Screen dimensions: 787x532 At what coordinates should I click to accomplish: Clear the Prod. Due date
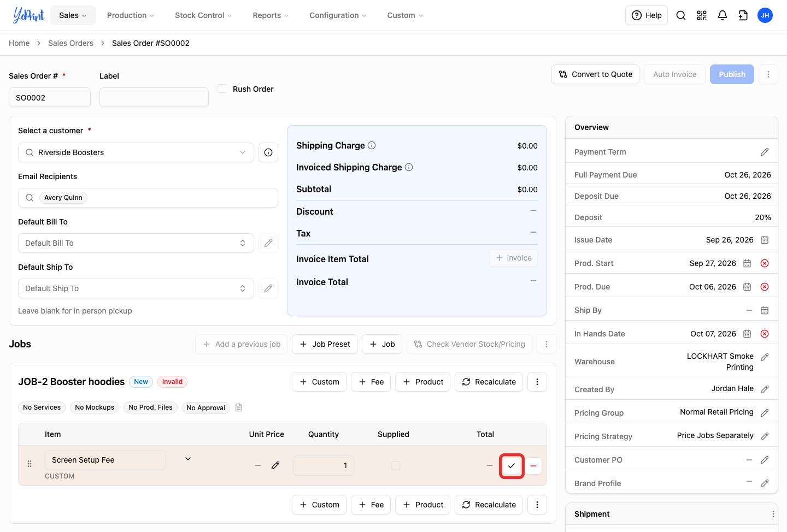[x=765, y=287]
